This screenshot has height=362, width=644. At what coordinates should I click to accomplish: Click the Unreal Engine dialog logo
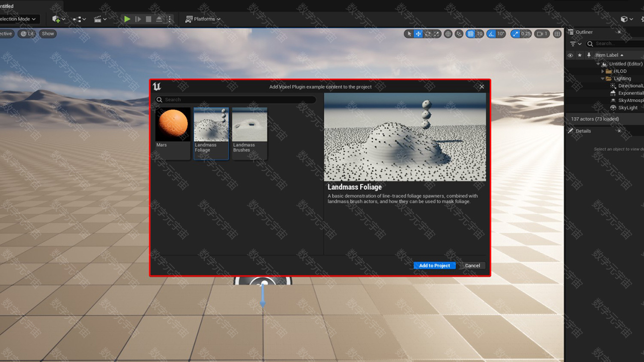[157, 86]
